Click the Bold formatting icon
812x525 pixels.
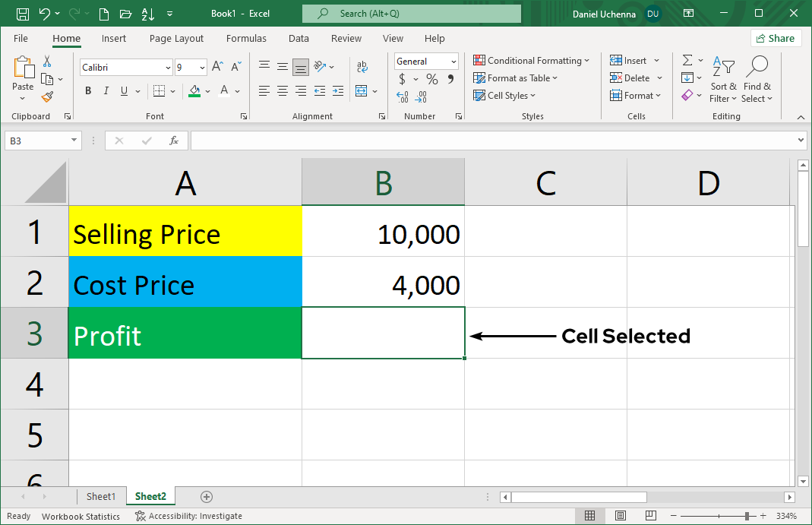[87, 90]
